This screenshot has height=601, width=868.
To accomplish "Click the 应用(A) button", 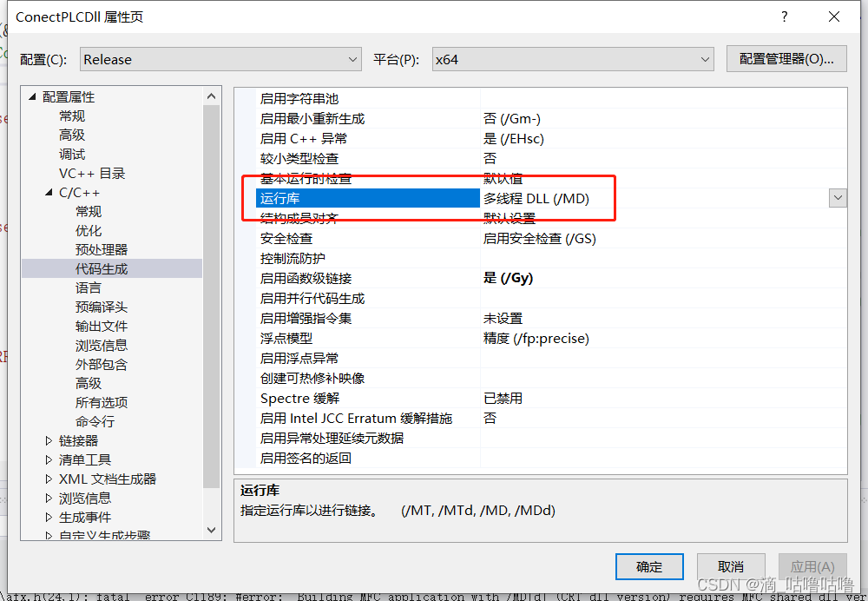I will click(x=812, y=566).
